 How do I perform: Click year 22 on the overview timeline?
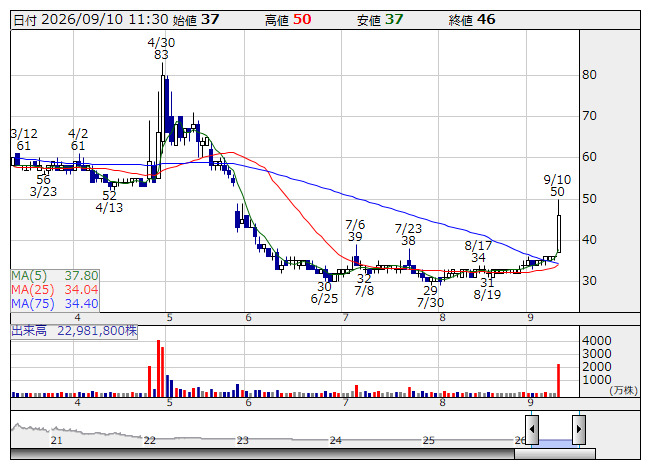point(150,440)
